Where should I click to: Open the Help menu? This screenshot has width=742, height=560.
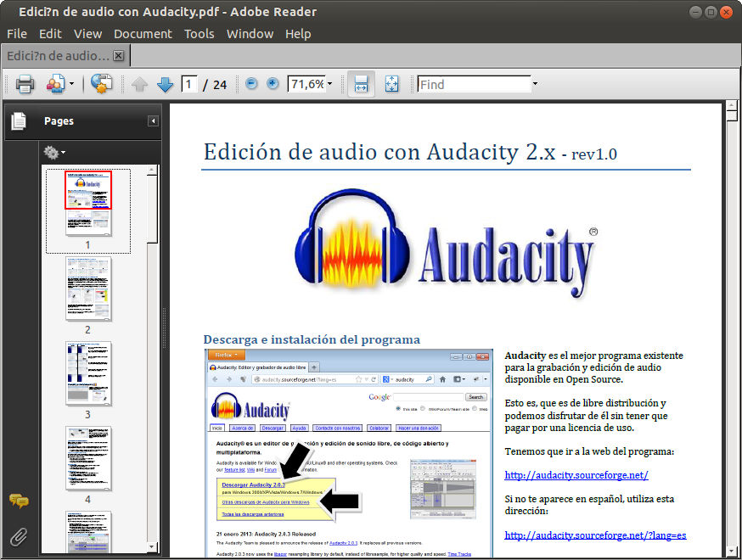pyautogui.click(x=298, y=34)
